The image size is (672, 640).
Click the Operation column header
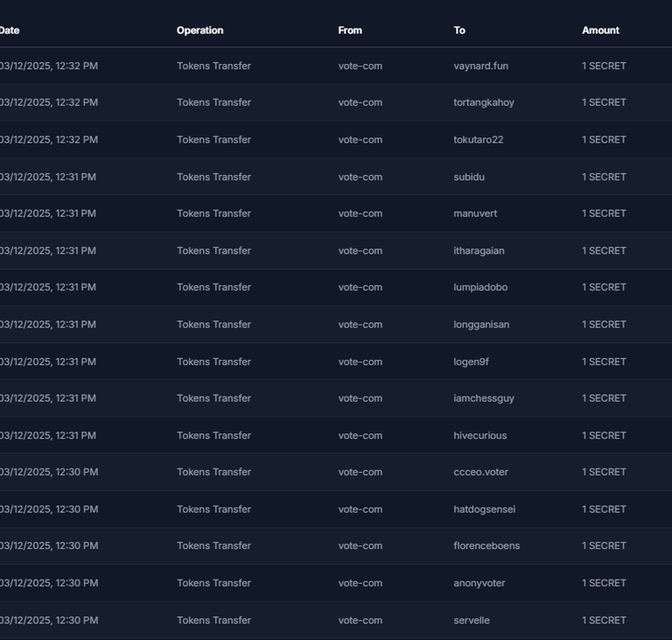(x=200, y=31)
